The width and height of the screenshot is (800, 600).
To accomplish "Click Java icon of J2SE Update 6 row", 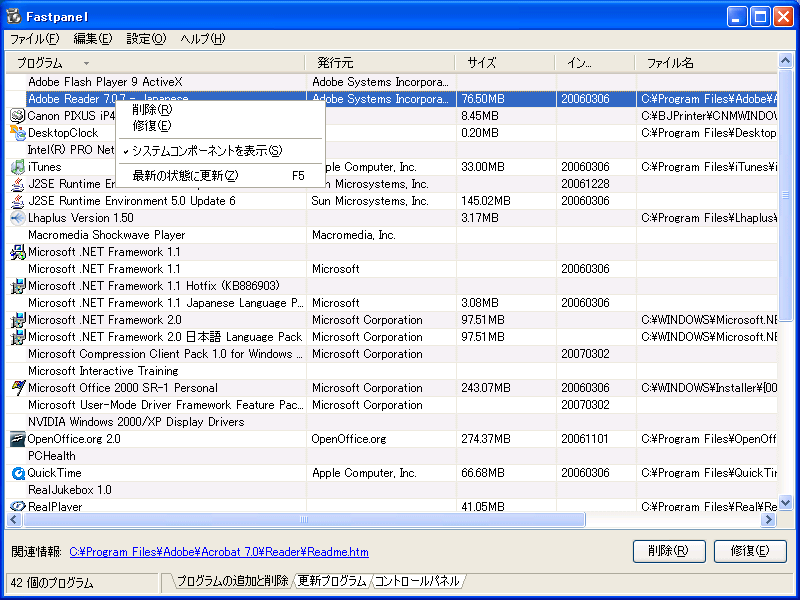I will 17,201.
